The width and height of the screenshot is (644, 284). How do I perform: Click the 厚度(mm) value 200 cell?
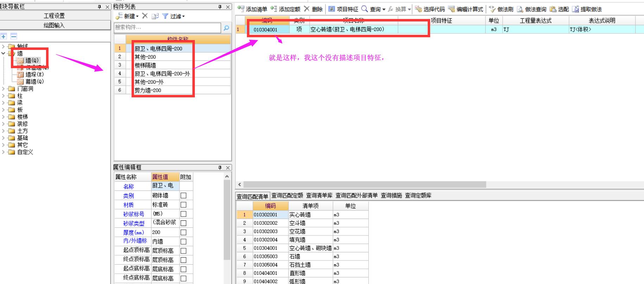pos(165,232)
